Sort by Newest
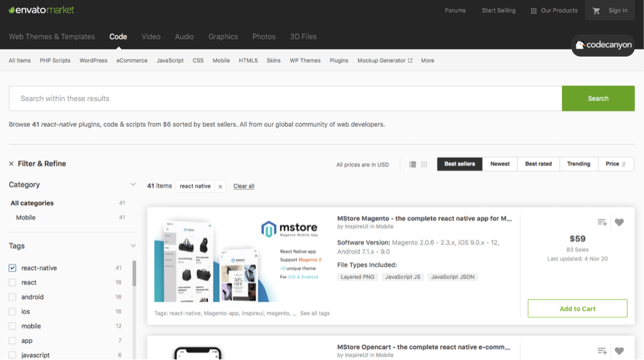Image resolution: width=644 pixels, height=360 pixels. 500,164
